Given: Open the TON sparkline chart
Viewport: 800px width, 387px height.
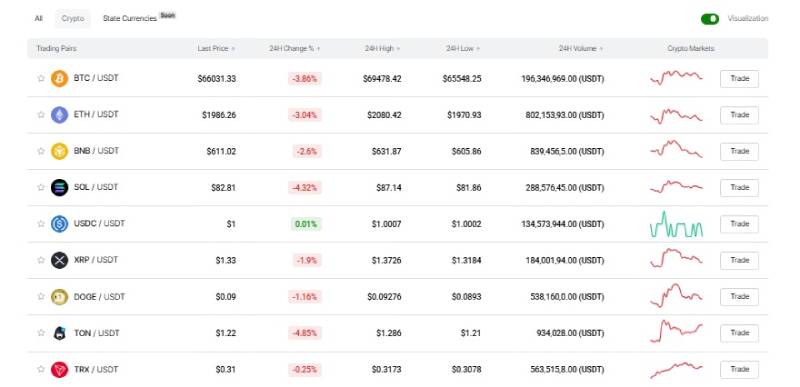Looking at the screenshot, I should (677, 331).
